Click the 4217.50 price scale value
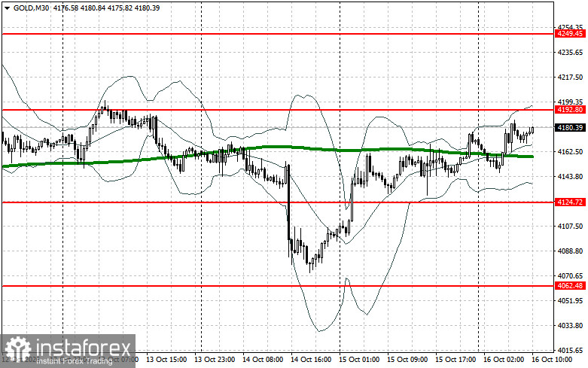 (x=570, y=78)
